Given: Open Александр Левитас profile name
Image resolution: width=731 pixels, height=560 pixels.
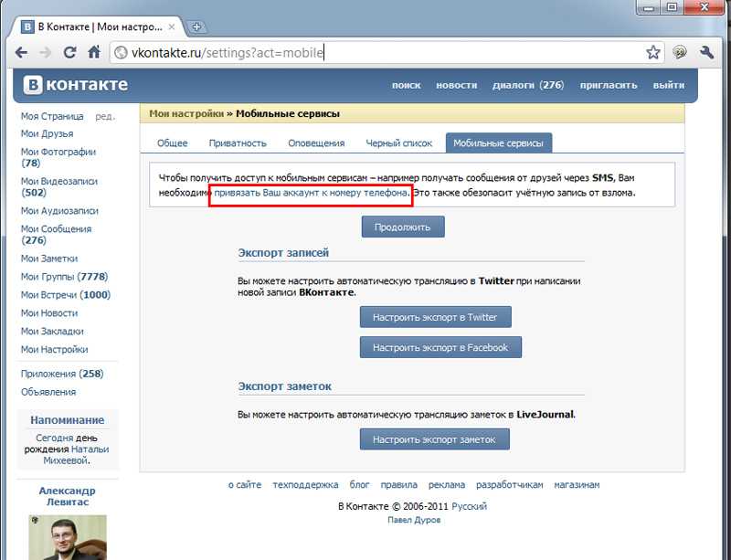Looking at the screenshot, I should (x=67, y=496).
